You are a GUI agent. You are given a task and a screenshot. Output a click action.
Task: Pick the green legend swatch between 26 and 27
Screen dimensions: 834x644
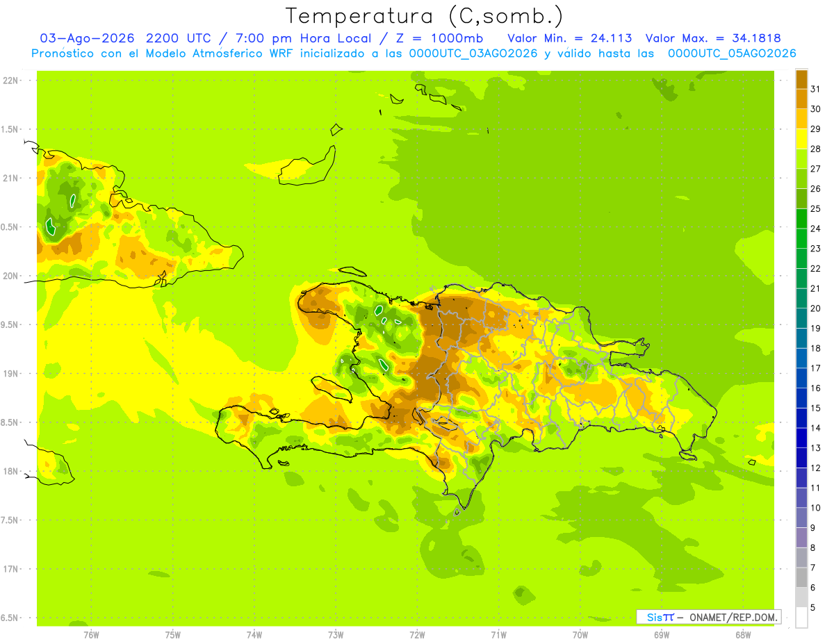801,179
